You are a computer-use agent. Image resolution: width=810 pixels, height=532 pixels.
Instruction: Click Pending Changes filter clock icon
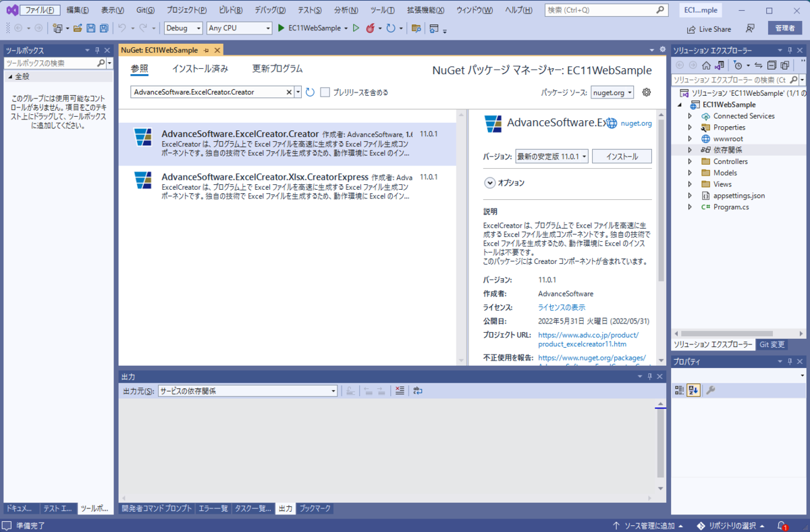[738, 65]
